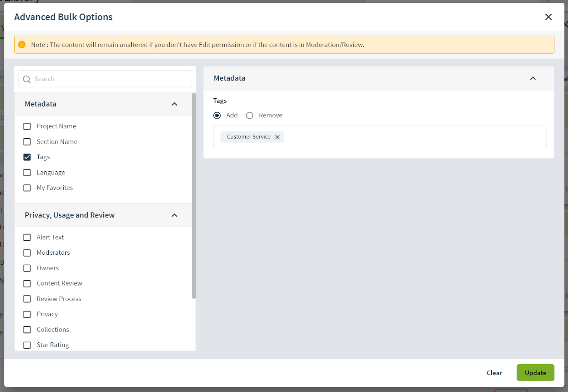Check the Star Rating checkbox
The height and width of the screenshot is (392, 568).
(x=27, y=345)
